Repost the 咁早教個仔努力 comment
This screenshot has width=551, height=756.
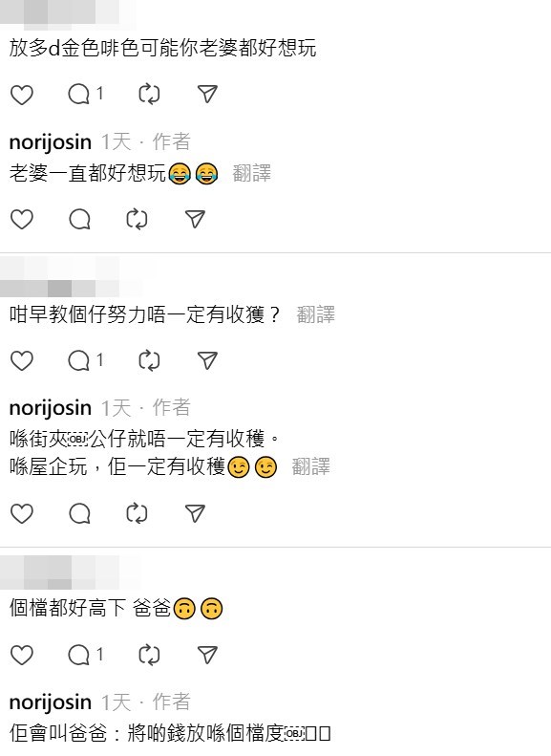pos(149,360)
